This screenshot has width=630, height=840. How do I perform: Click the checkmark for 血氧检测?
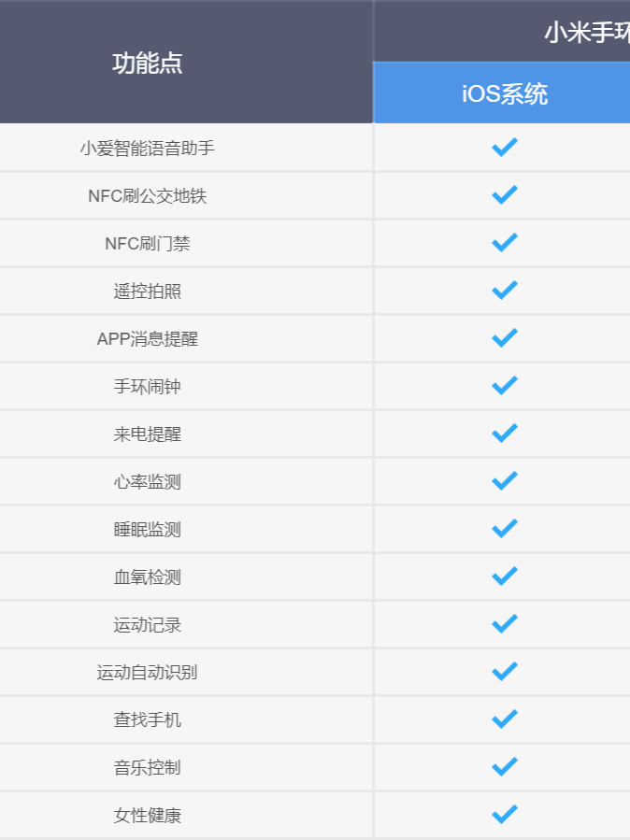[504, 577]
